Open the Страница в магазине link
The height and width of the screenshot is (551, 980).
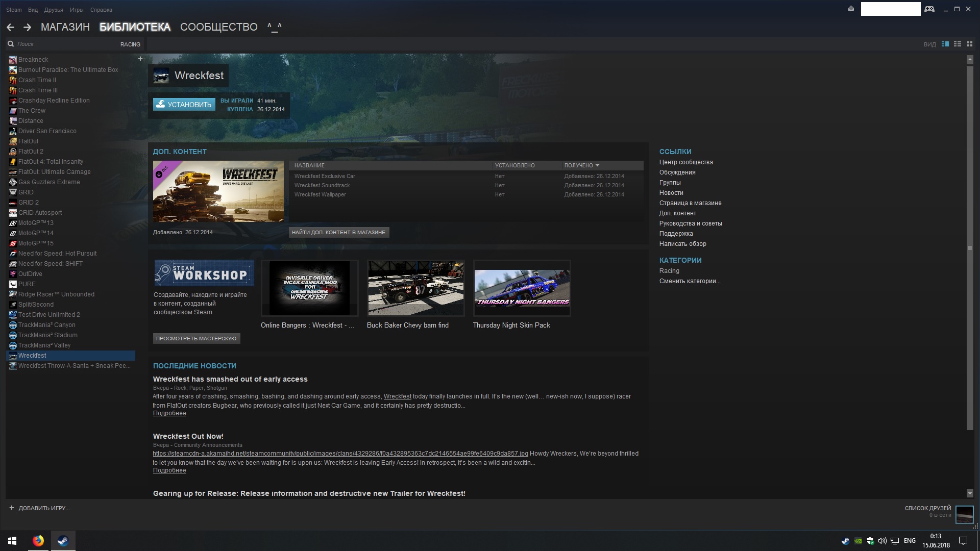(690, 203)
